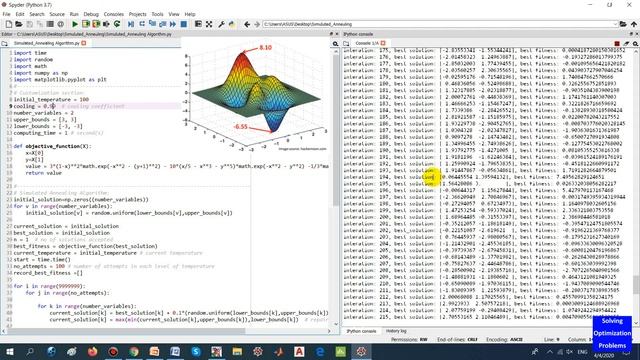Open the Debug menu
This screenshot has height=360, width=640.
[91, 14]
